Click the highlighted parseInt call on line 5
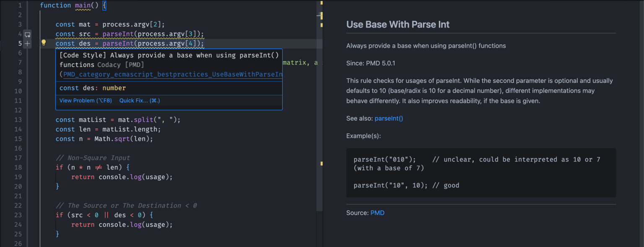644x247 pixels. [x=118, y=43]
